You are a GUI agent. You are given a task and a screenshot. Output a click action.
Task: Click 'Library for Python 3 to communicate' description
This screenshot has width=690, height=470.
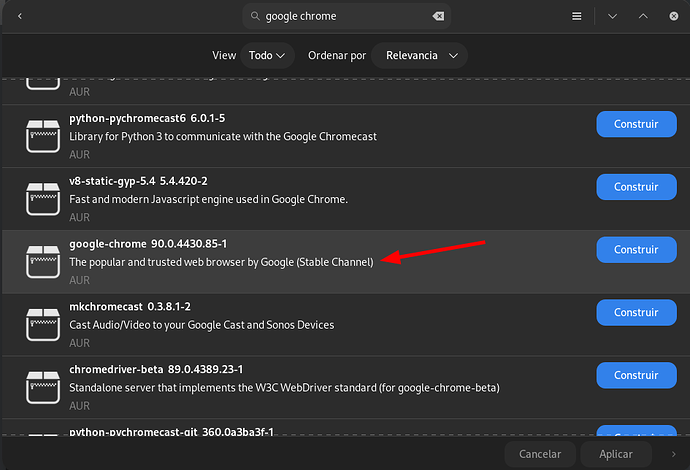[x=223, y=137]
